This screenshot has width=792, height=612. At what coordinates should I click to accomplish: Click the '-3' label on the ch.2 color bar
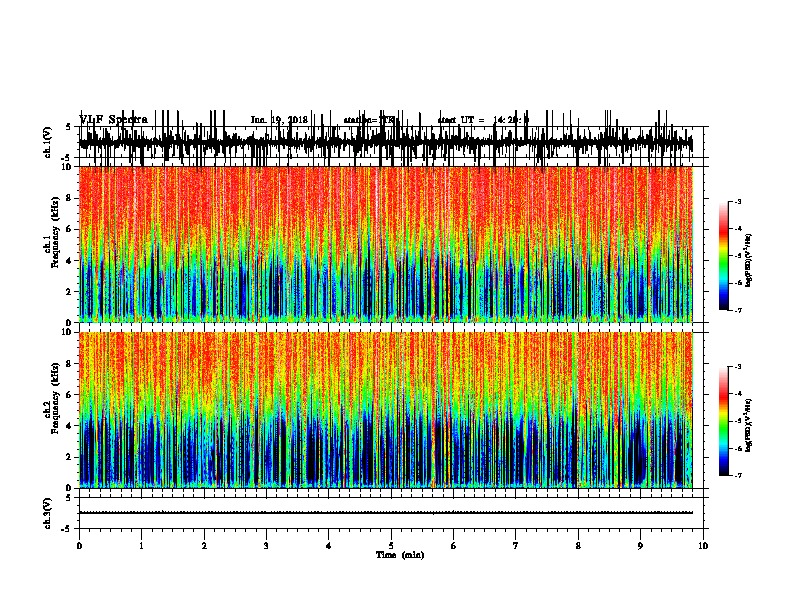[x=737, y=367]
